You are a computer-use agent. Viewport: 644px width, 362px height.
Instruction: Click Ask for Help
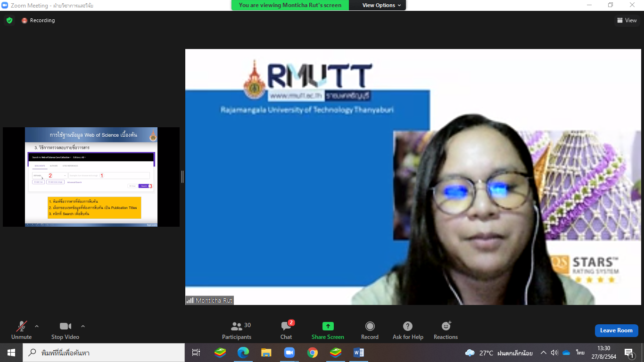click(x=408, y=330)
